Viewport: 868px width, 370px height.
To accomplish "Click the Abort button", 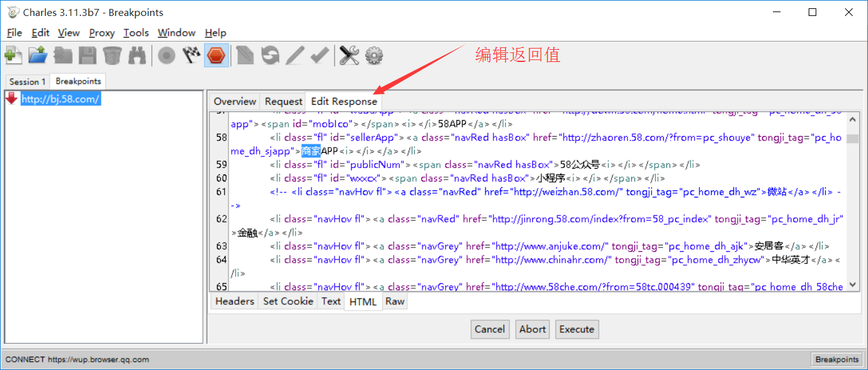I will pos(532,329).
